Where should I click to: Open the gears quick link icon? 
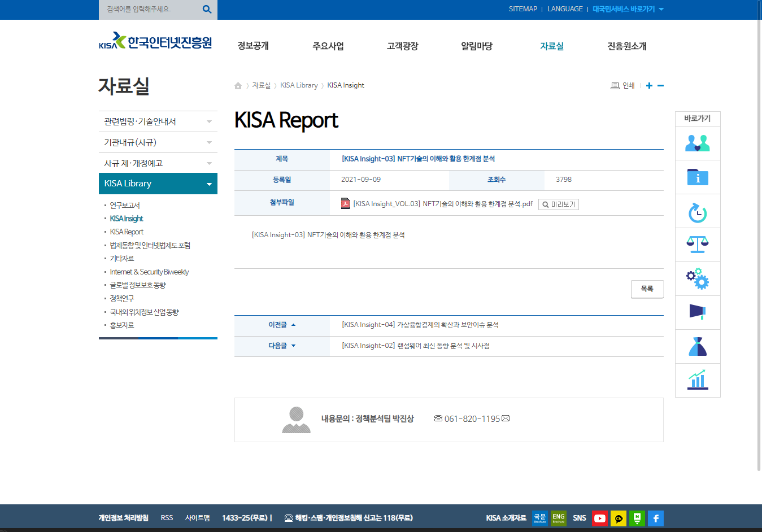tap(698, 279)
